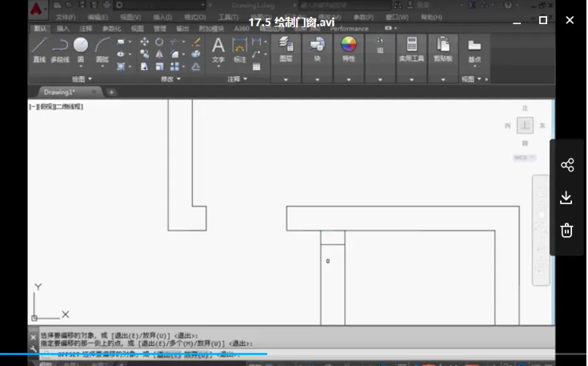588x366 pixels.
Task: Open the Window (窗口) menu
Action: (x=397, y=18)
